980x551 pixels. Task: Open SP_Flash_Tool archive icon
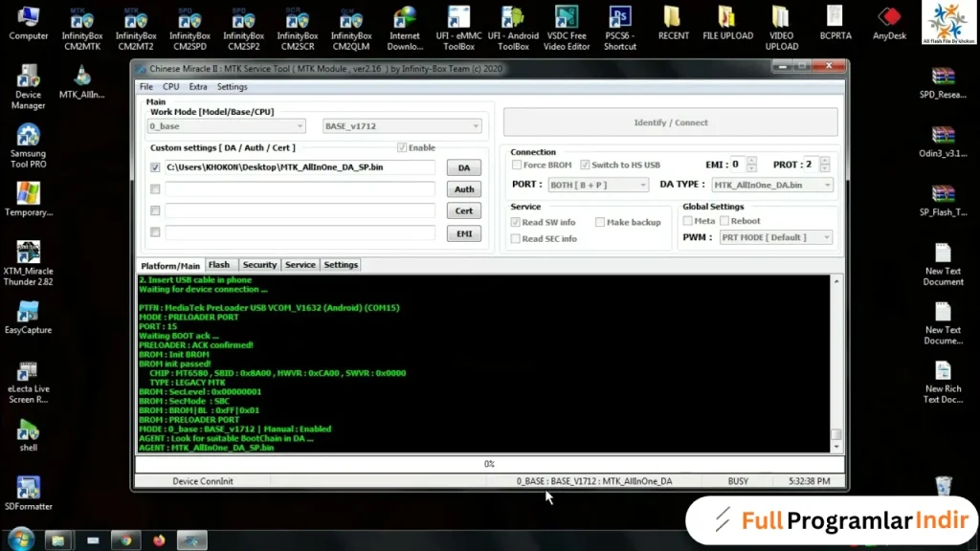coord(943,200)
